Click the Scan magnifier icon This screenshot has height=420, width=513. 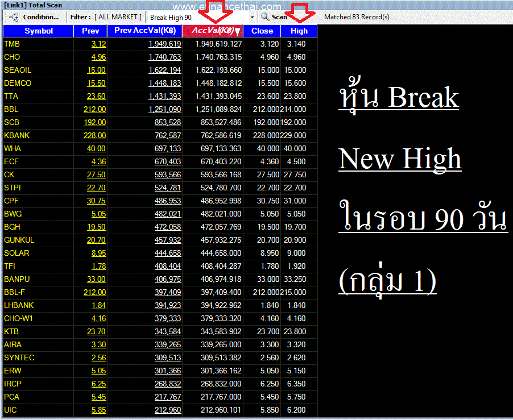tap(265, 17)
